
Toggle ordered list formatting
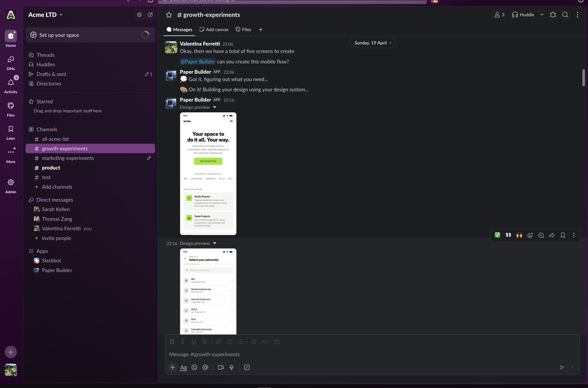(229, 341)
